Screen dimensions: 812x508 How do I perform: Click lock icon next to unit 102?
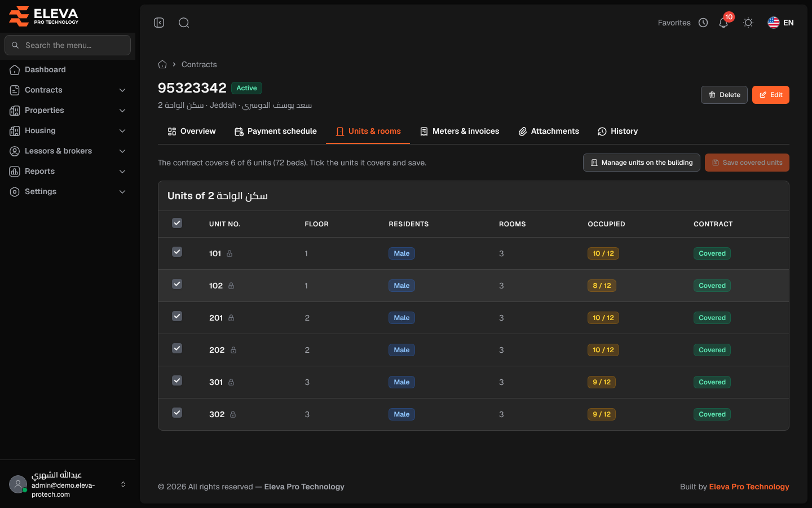(231, 286)
